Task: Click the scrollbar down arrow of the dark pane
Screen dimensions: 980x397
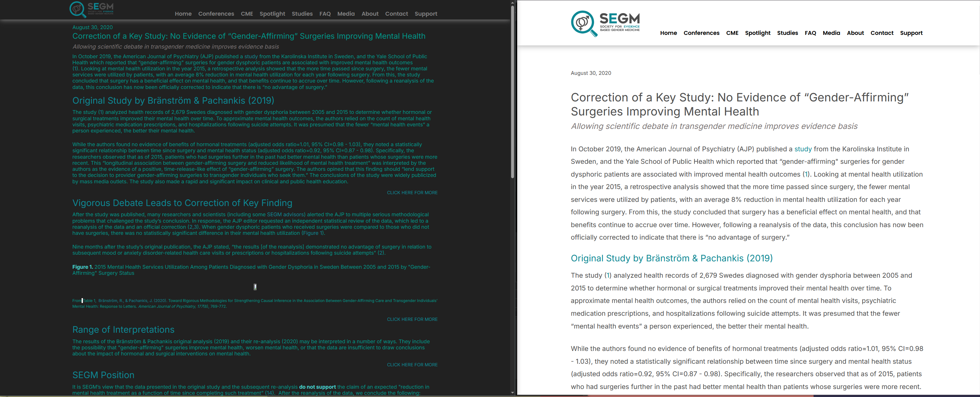Action: [x=512, y=393]
